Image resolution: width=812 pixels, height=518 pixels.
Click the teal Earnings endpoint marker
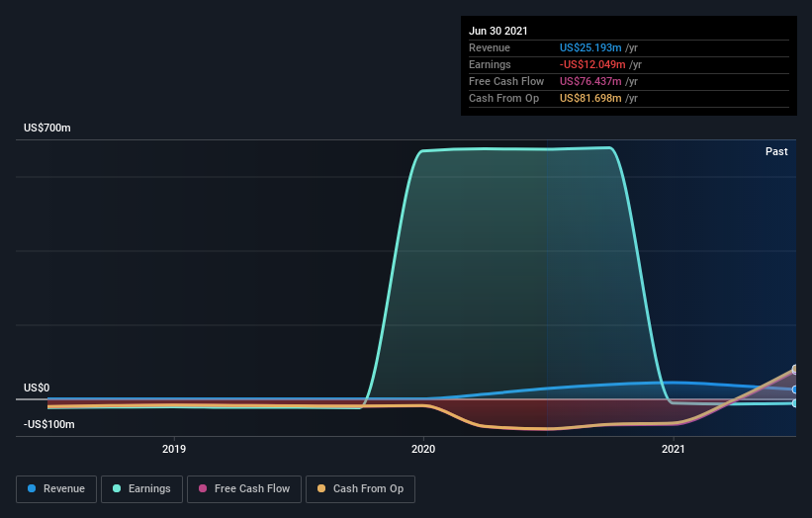coord(795,403)
